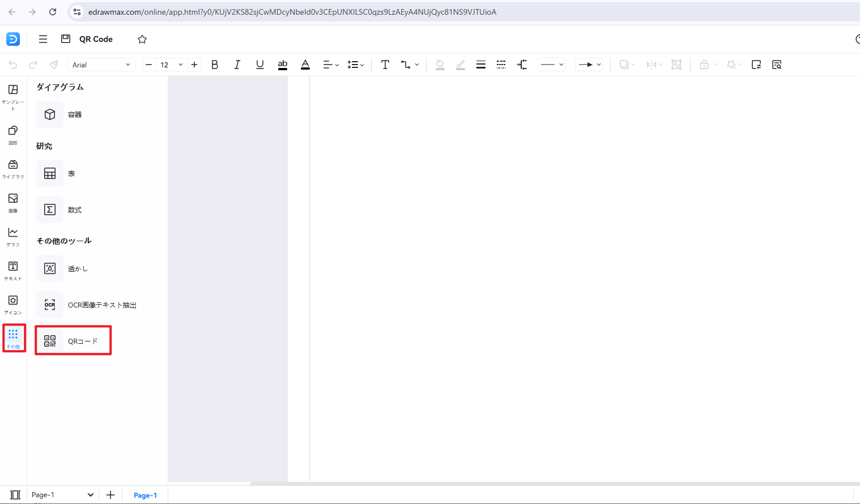Open the font color picker
The height and width of the screenshot is (504, 860).
pyautogui.click(x=305, y=65)
